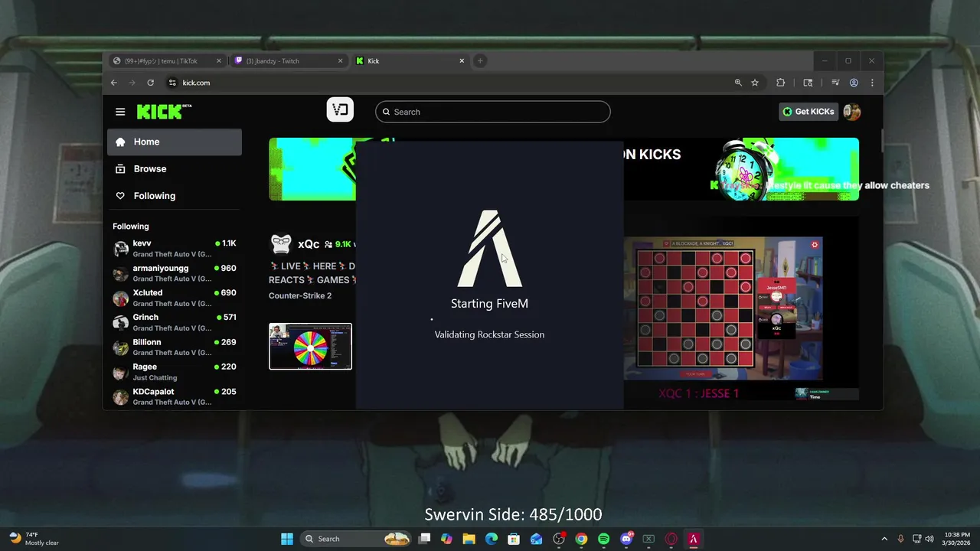Open Microsoft Edge from the taskbar
Viewport: 980px width, 551px height.
coord(492,539)
